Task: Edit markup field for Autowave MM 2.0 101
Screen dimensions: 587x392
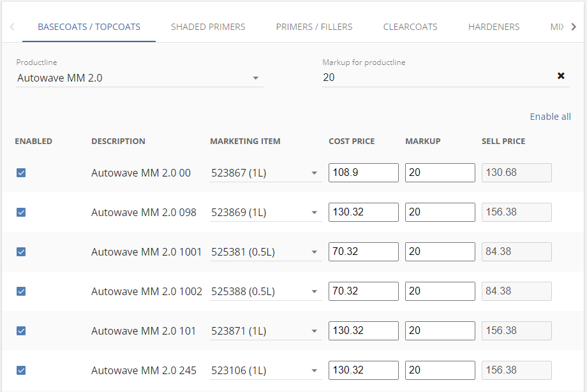Action: pos(440,331)
